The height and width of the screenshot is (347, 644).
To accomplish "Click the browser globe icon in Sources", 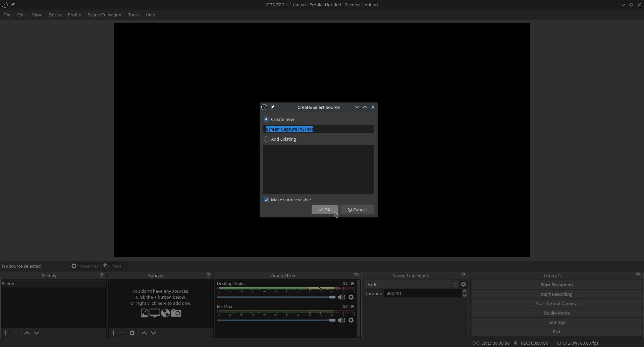I will click(x=165, y=313).
